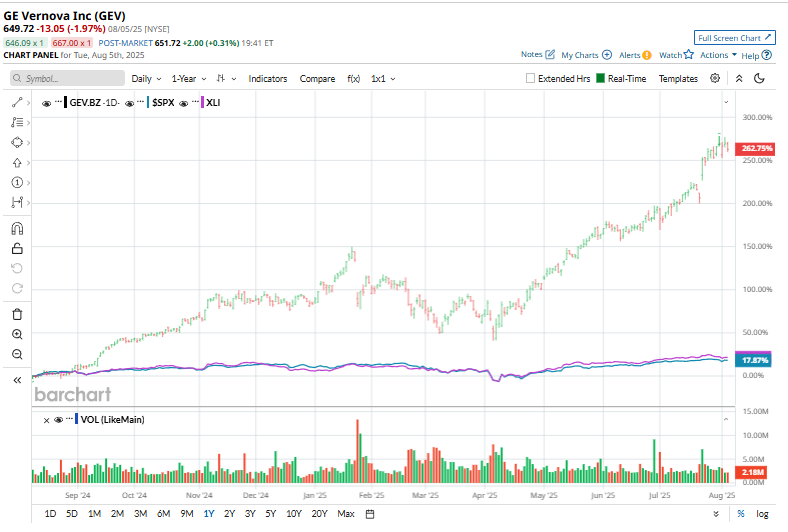
Task: Open the Actions dropdown
Action: coord(719,55)
